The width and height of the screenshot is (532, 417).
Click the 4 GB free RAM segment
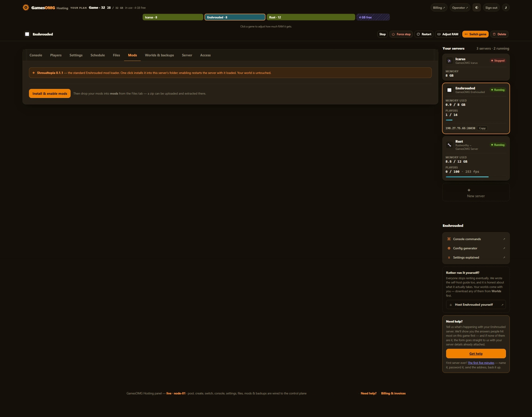(373, 17)
